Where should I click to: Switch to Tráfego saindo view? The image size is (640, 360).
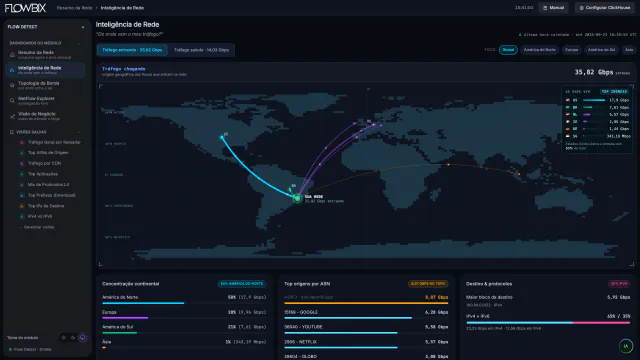point(201,50)
